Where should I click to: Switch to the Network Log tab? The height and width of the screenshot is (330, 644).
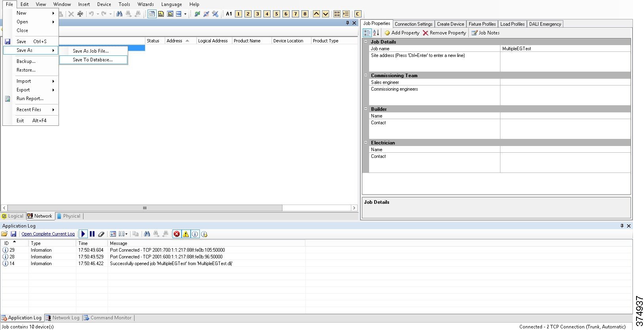tap(63, 318)
